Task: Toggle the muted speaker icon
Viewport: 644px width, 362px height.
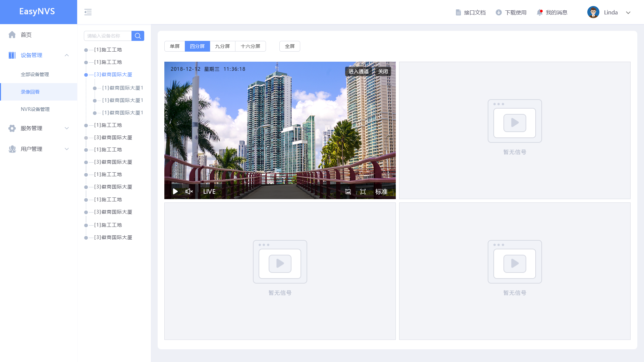Action: (189, 191)
